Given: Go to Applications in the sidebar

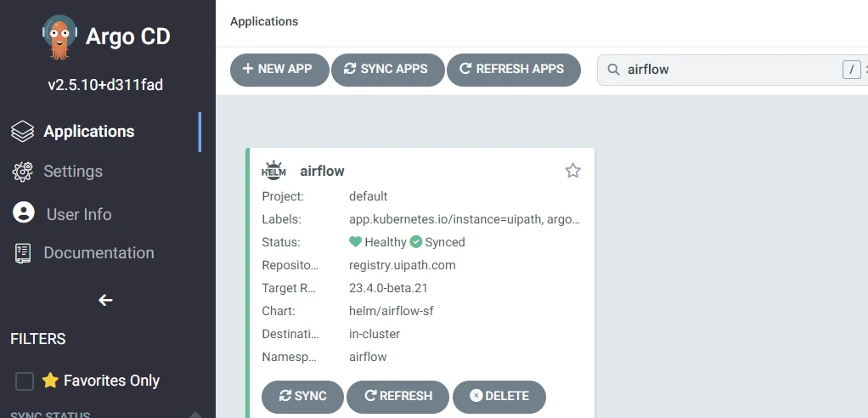Looking at the screenshot, I should tap(88, 132).
